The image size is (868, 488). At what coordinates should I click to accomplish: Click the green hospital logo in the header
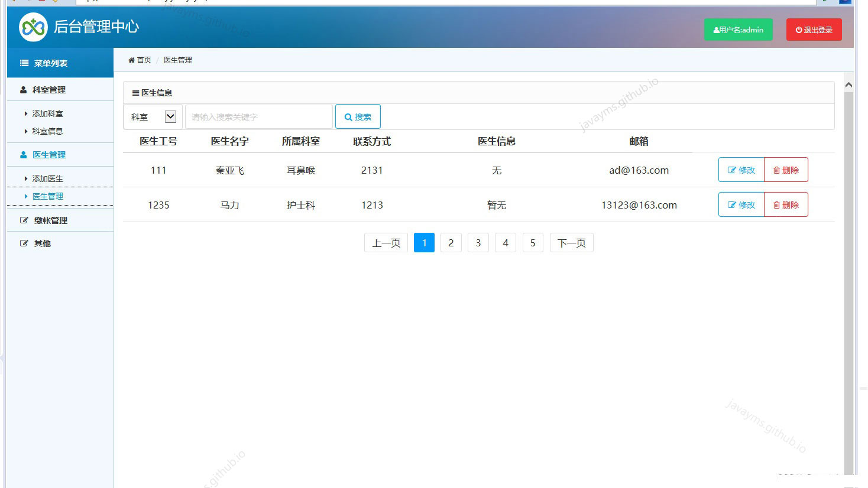pyautogui.click(x=33, y=27)
